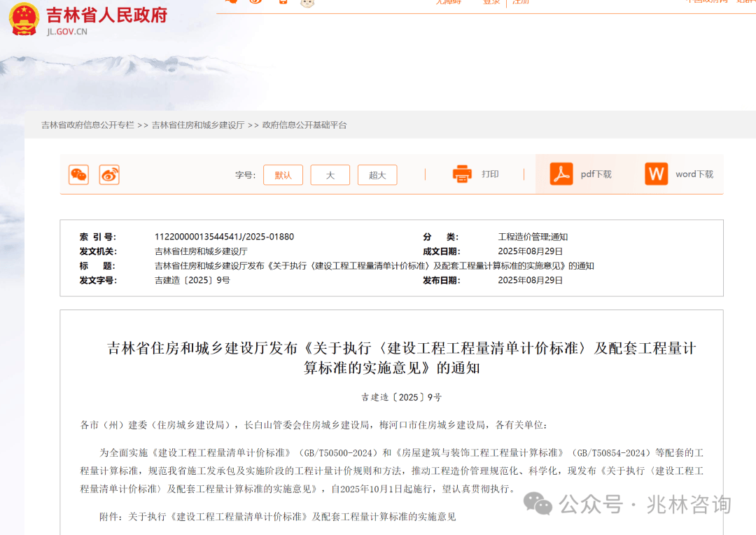Set the font size to 超大
Screen dimensions: 756x535
tap(377, 175)
